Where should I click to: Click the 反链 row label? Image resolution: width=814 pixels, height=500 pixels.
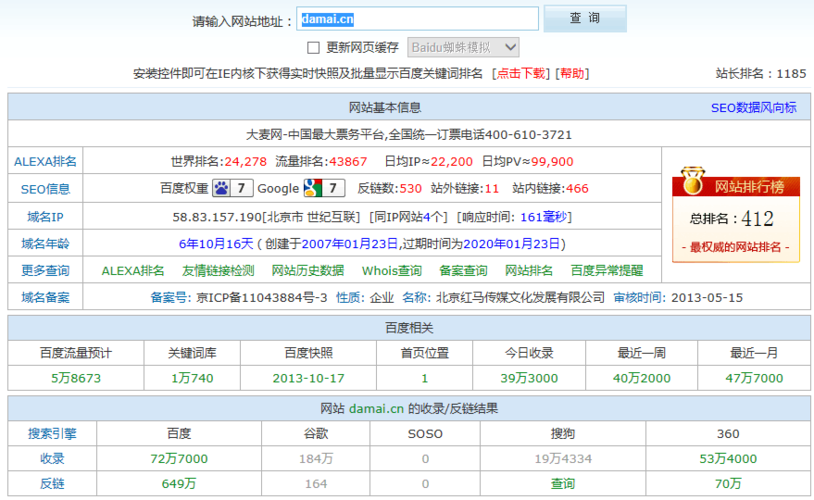(52, 483)
